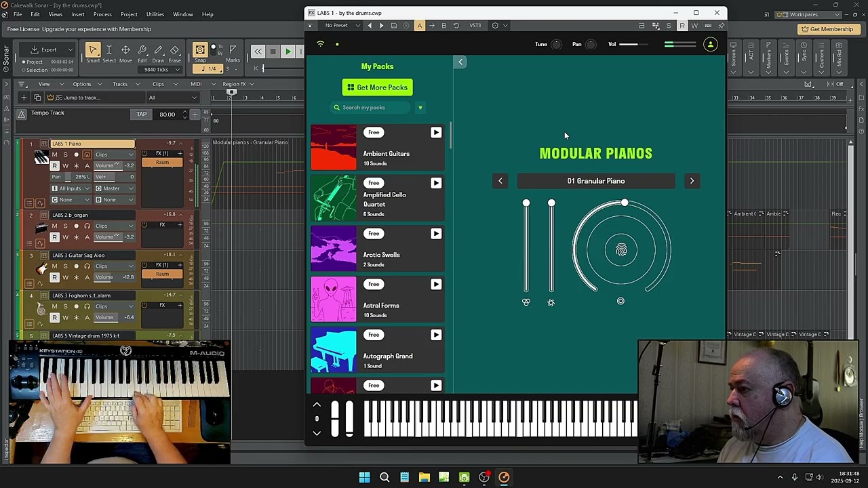
Task: Tap tempo with the TAP button
Action: tap(141, 114)
